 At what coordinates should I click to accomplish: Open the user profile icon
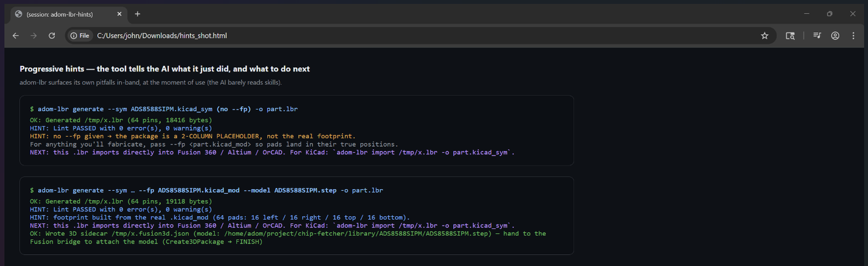835,36
